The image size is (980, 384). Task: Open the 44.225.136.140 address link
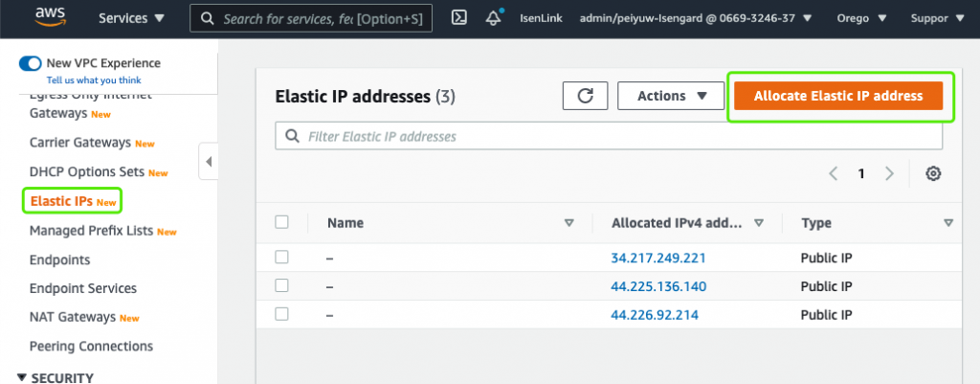coord(658,286)
